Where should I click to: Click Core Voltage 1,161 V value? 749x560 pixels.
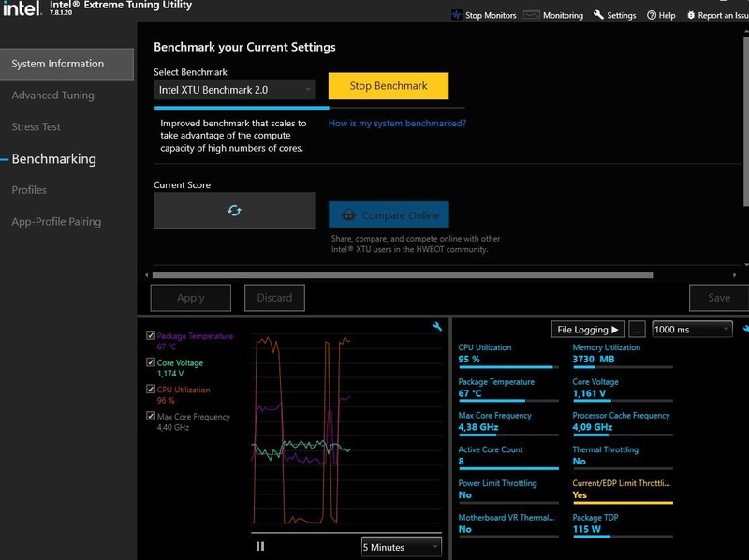pyautogui.click(x=589, y=393)
